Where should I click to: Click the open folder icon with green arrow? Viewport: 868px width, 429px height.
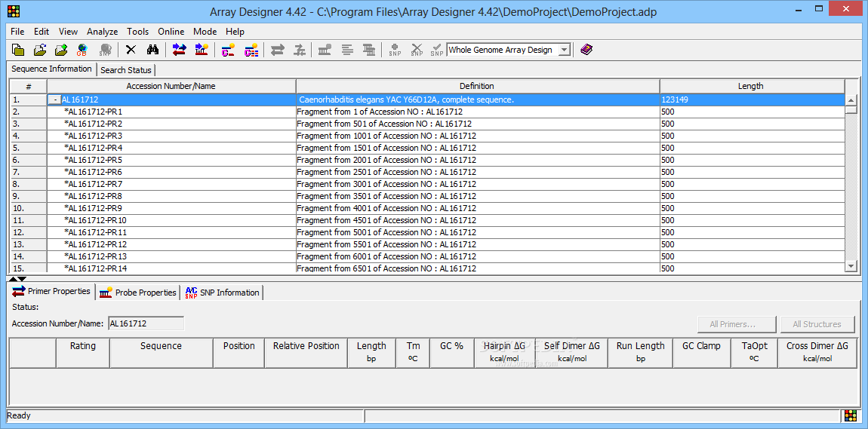point(61,50)
